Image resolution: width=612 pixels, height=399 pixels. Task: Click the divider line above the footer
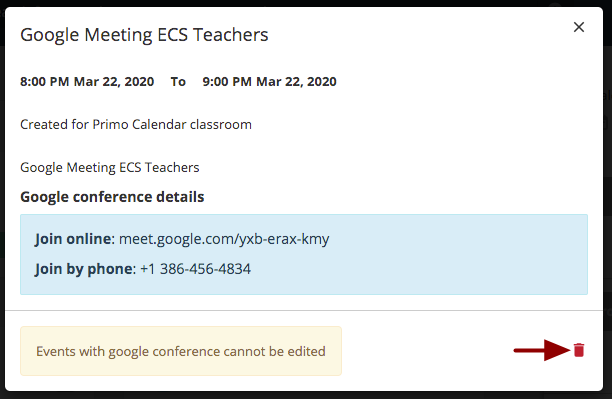(x=304, y=310)
